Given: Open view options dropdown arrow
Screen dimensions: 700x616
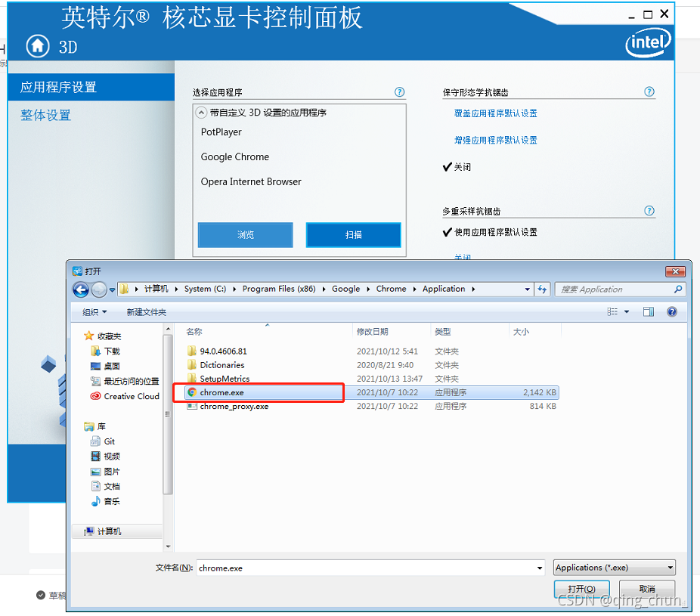Looking at the screenshot, I should pyautogui.click(x=627, y=311).
